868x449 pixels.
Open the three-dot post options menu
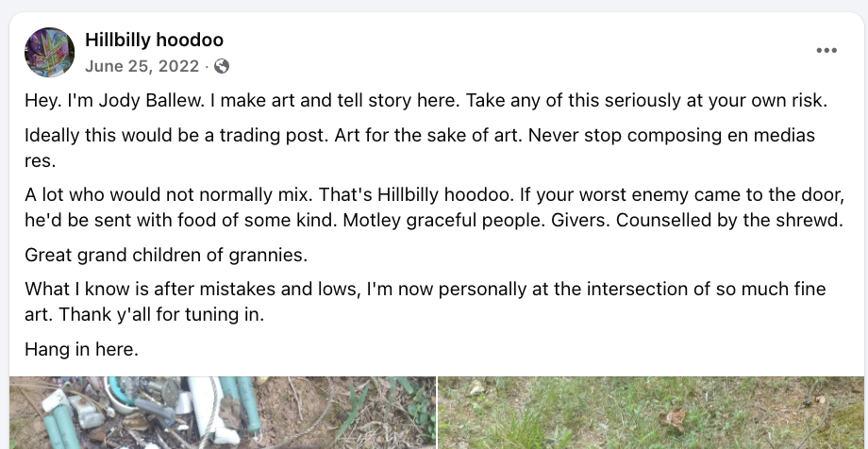pos(826,51)
